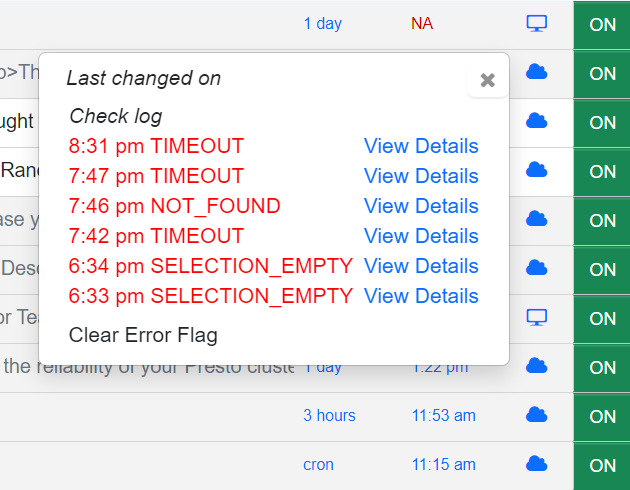Open View Details for 7:42 pm TIMEOUT
This screenshot has height=490, width=630.
tap(421, 236)
